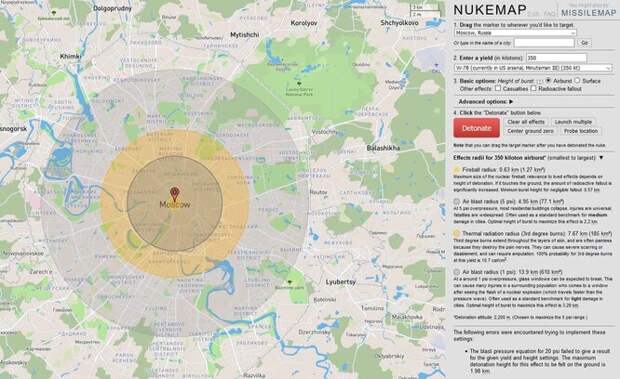
Task: Select the Airburst radio button
Action: (x=548, y=80)
